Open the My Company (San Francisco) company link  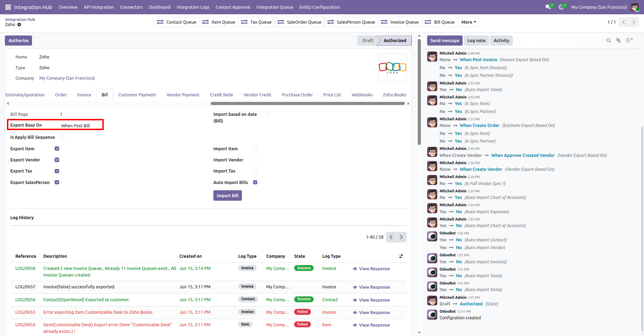point(67,78)
